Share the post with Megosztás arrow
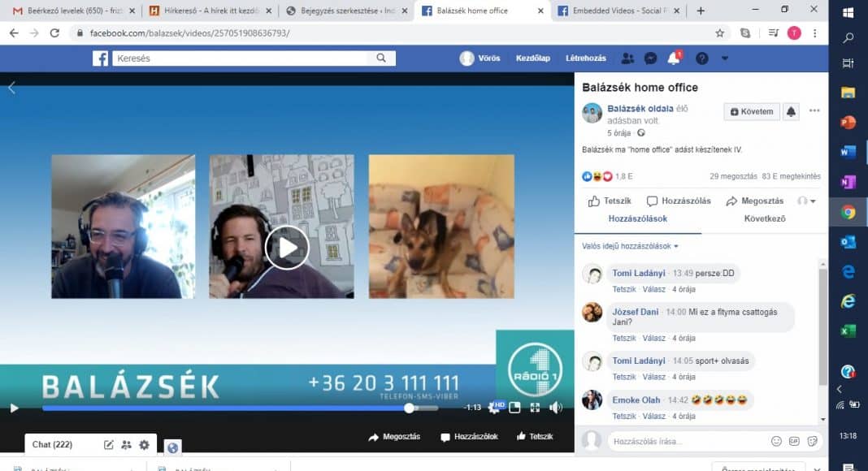The image size is (868, 471). (x=754, y=201)
